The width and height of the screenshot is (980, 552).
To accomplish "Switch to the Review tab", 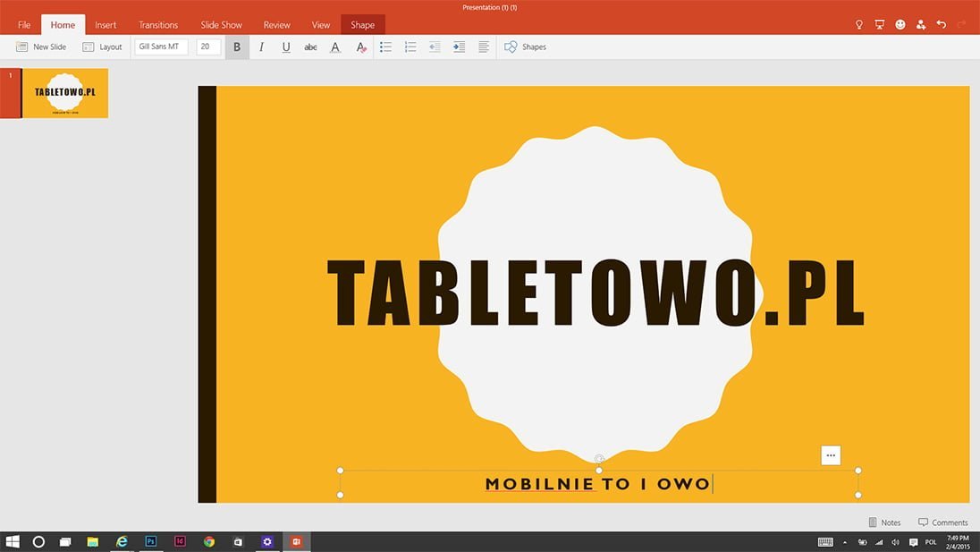I will (x=276, y=25).
